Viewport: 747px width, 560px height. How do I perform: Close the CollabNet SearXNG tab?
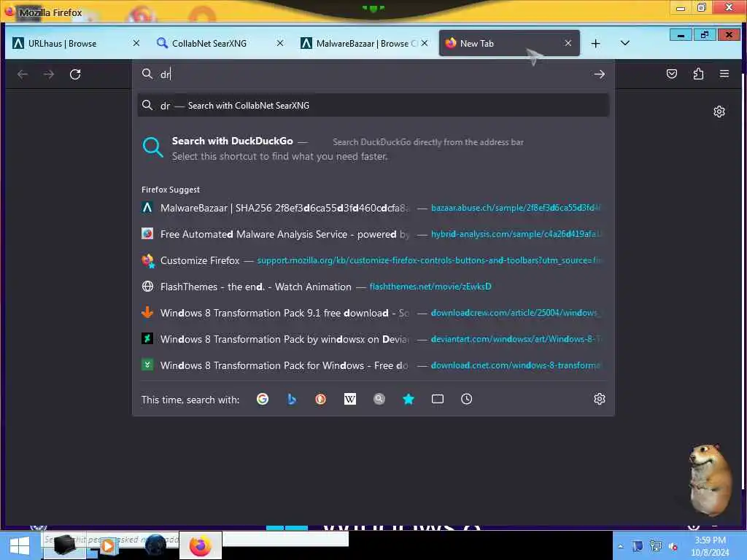(x=280, y=43)
